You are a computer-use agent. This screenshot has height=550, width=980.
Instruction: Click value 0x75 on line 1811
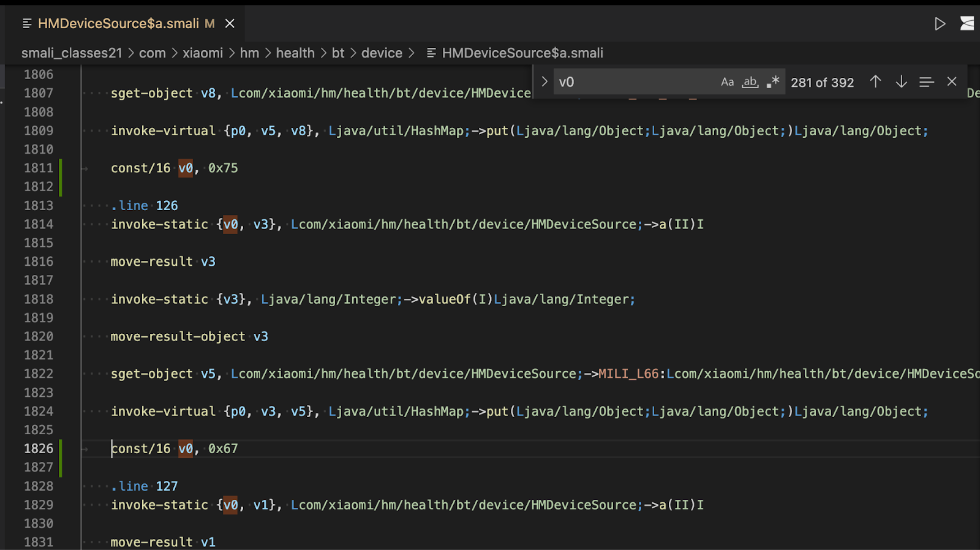coord(223,168)
